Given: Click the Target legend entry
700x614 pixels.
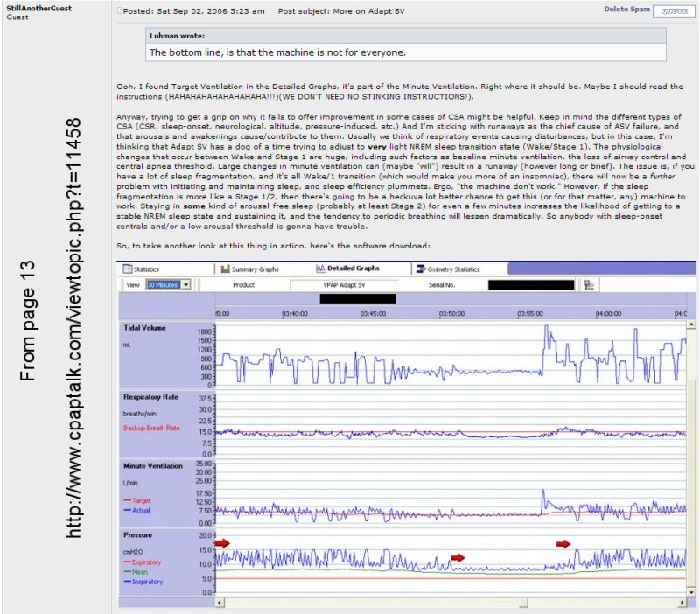Looking at the screenshot, I should (x=137, y=500).
